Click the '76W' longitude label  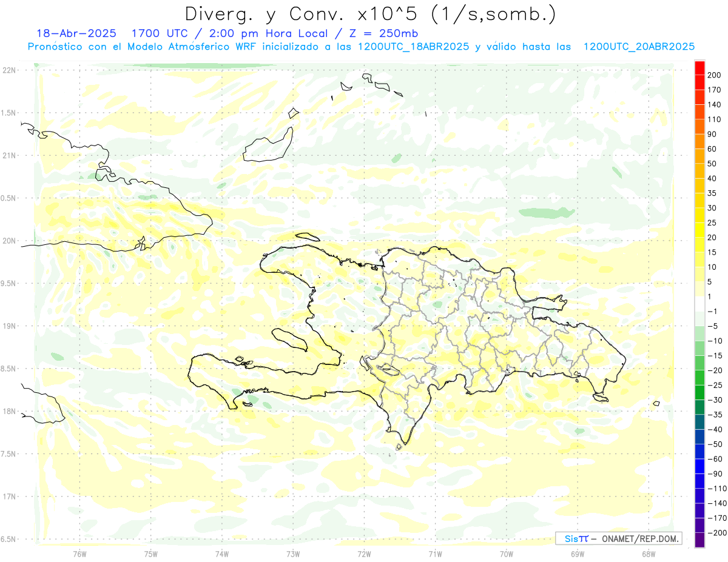(x=79, y=554)
